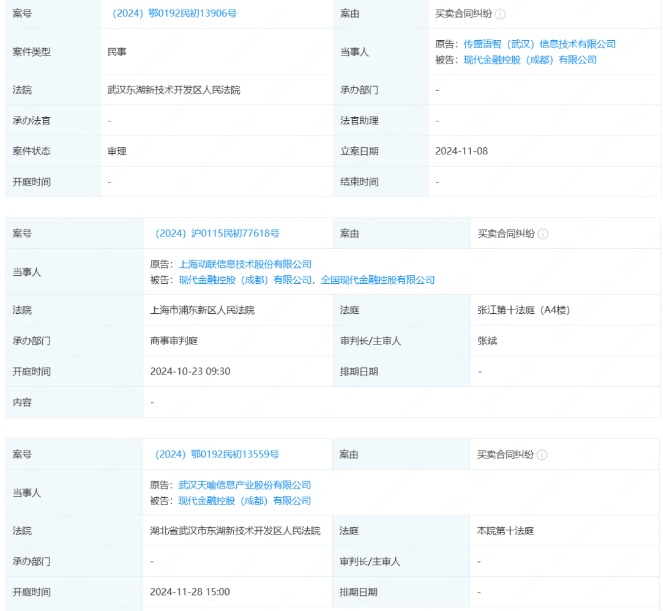663x611 pixels.
Task: Click info icon beside 买卖合同纠纷 in case 13906
Action: tap(500, 14)
